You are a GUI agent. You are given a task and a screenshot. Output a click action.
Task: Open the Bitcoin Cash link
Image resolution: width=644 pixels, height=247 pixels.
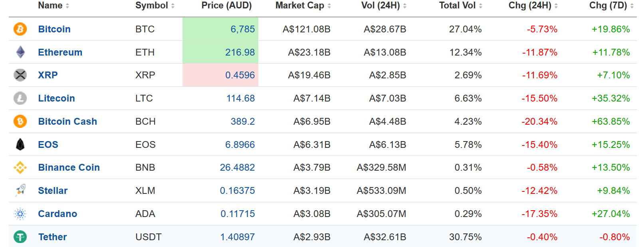pyautogui.click(x=67, y=122)
